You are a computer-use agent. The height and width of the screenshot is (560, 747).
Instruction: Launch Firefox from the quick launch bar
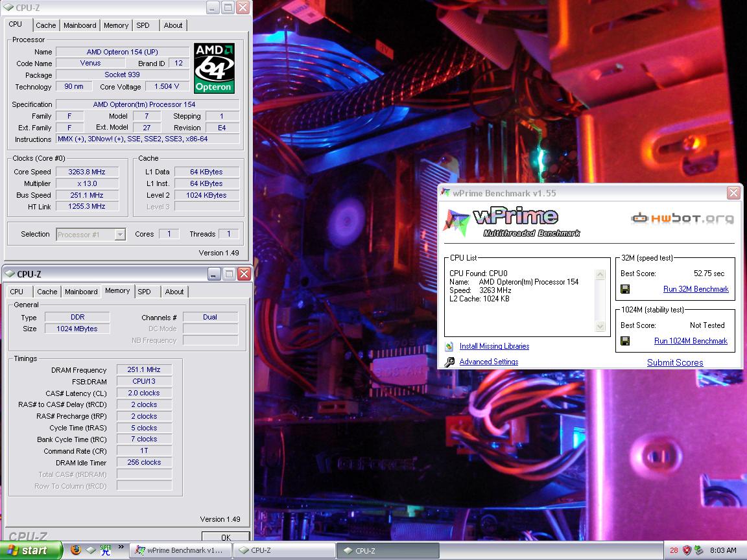tap(76, 550)
